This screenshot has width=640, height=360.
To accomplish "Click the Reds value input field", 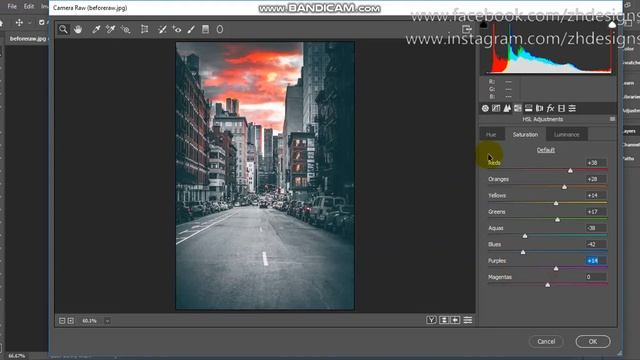I will 596,162.
